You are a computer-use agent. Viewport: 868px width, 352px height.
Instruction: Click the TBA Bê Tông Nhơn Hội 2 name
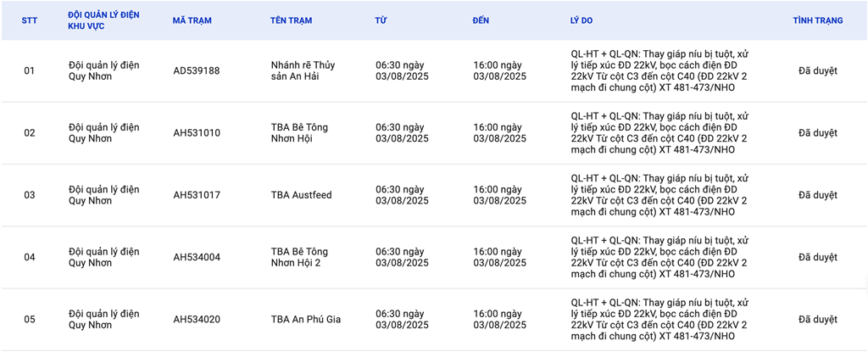pos(299,257)
